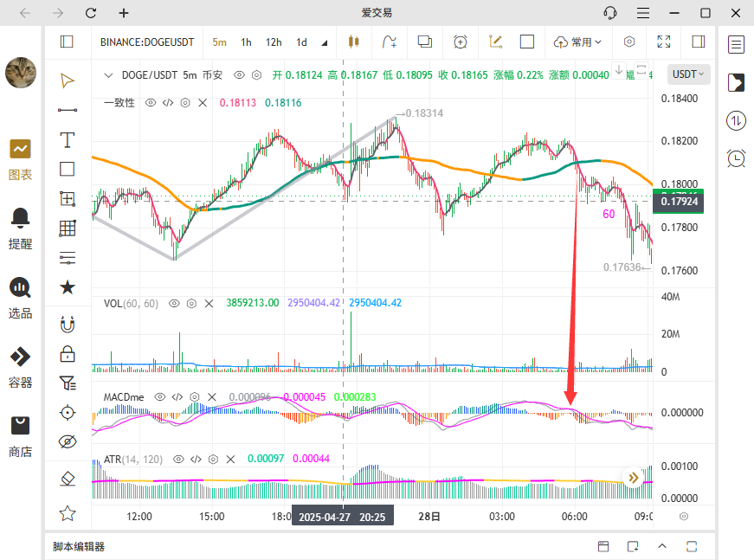Toggle visibility of the MACDme indicator

pos(159,396)
